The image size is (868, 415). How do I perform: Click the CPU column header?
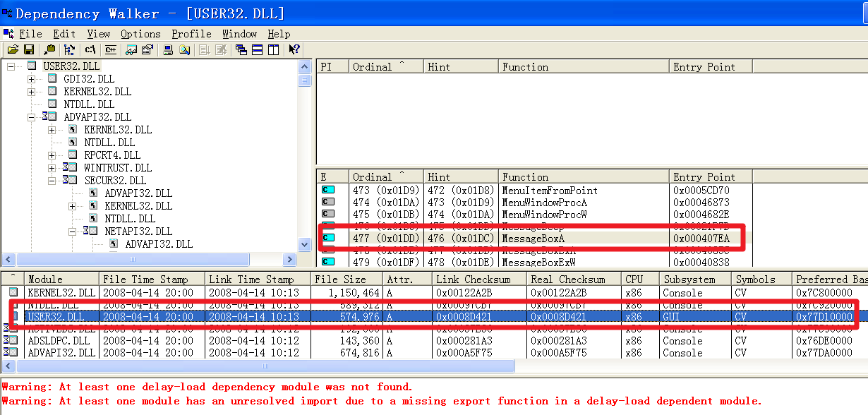point(640,279)
